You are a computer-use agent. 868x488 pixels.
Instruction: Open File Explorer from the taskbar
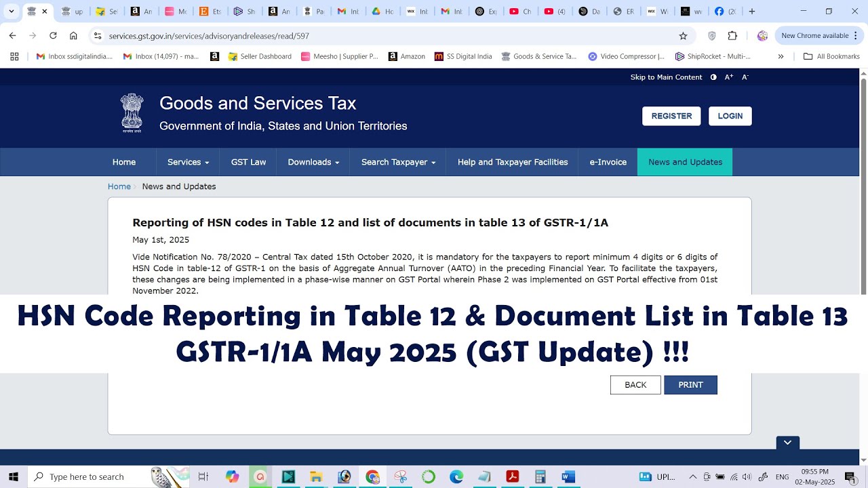[x=316, y=477]
